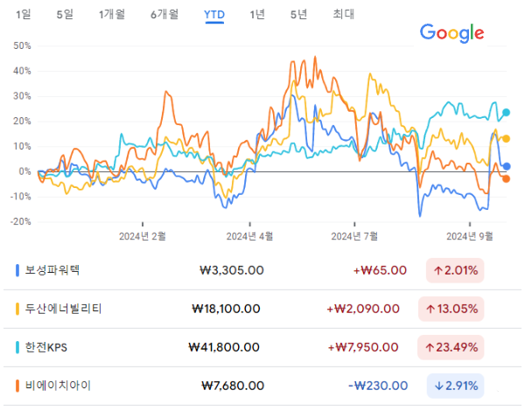Click the orange color bar beside 비에이치아이
532x411 pixels.
tap(17, 386)
